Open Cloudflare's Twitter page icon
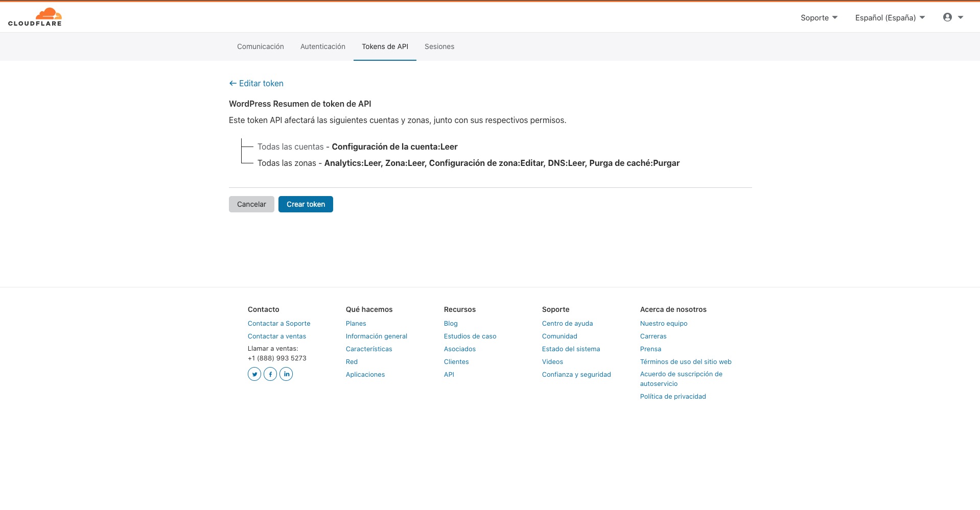The image size is (980, 510). click(x=254, y=374)
